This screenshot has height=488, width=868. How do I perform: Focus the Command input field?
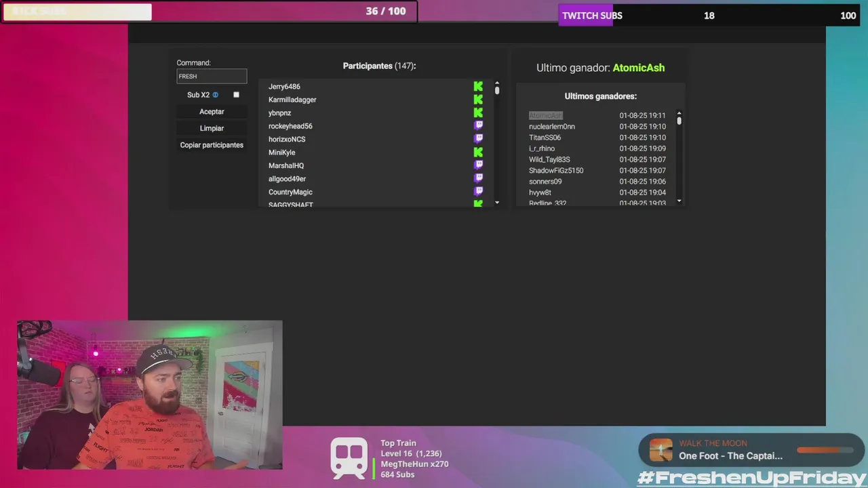(x=212, y=76)
